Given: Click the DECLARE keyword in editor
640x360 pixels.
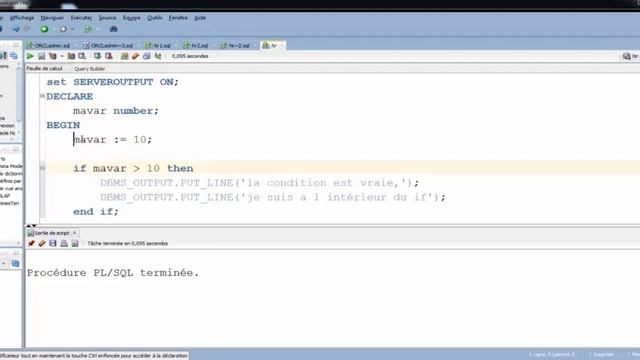Looking at the screenshot, I should [70, 96].
